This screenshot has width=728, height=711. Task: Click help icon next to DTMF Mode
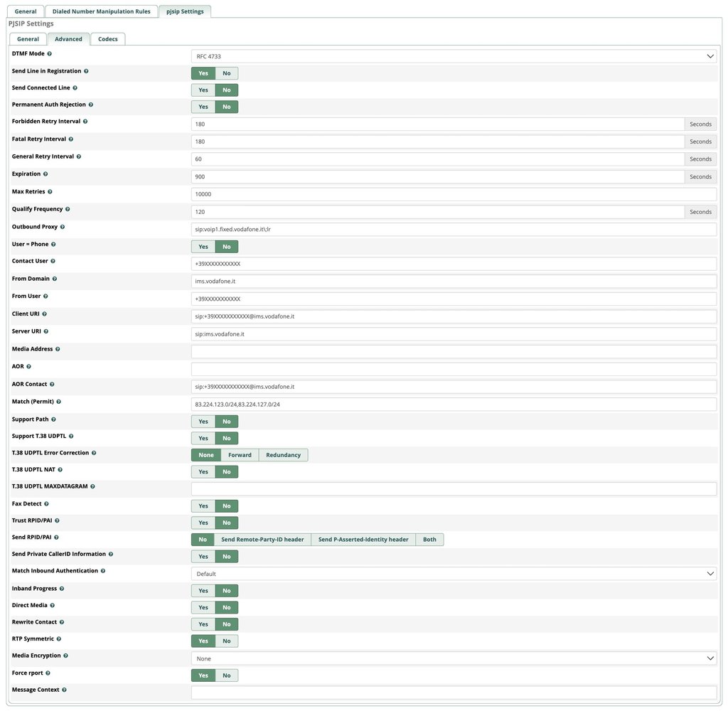click(49, 54)
